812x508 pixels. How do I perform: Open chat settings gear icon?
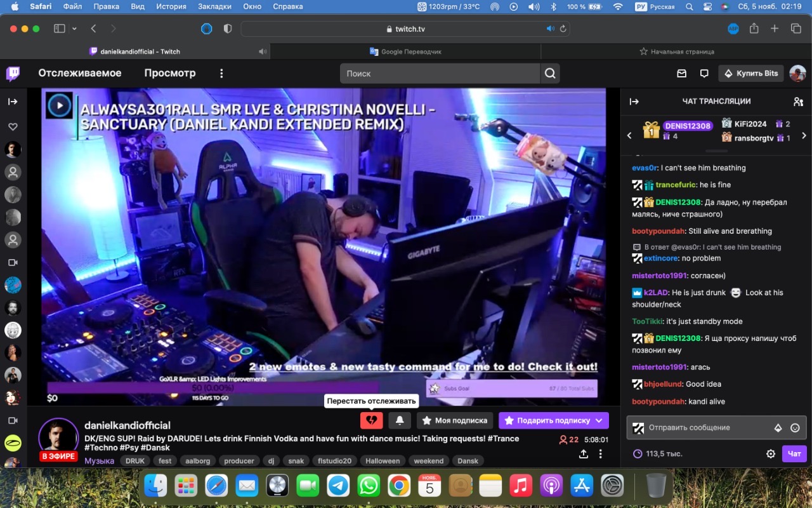coord(771,454)
